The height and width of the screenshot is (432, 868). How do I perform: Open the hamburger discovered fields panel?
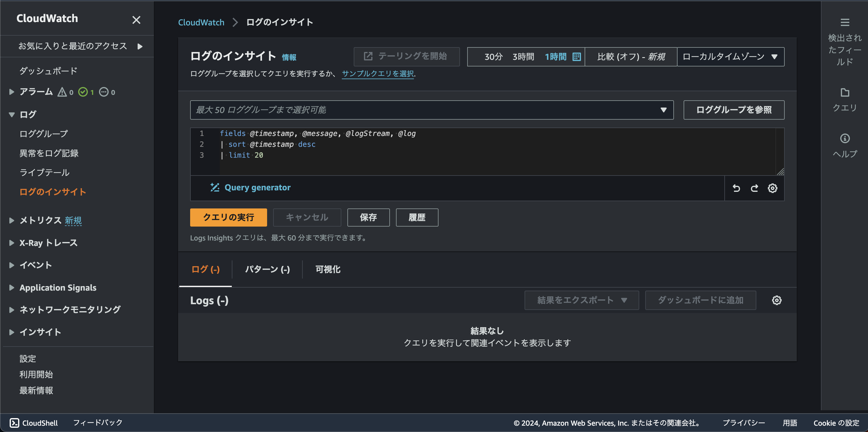coord(845,23)
